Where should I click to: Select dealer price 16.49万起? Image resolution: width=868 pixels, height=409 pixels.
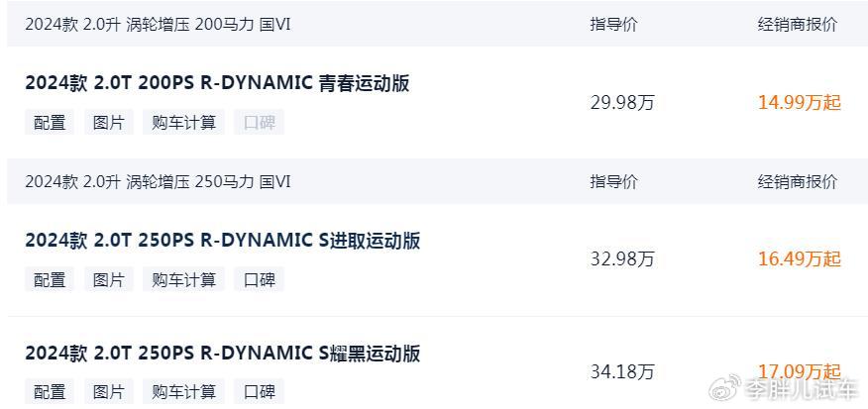click(800, 259)
